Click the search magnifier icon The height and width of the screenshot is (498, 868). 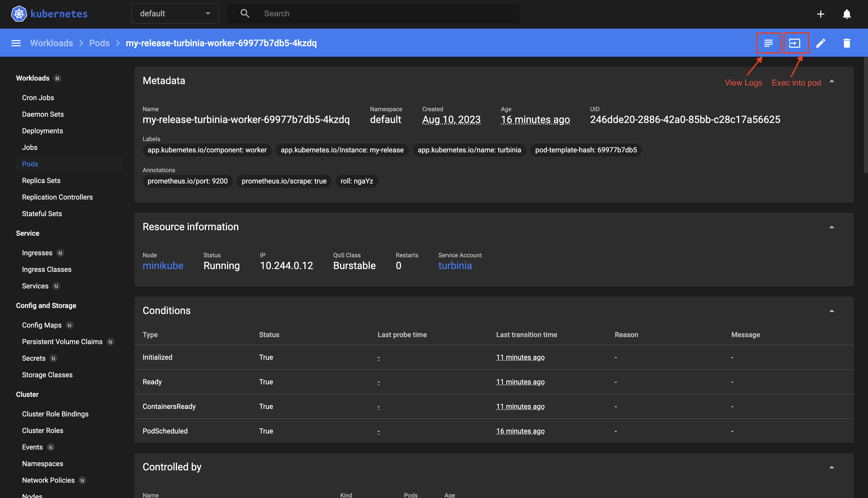click(245, 14)
